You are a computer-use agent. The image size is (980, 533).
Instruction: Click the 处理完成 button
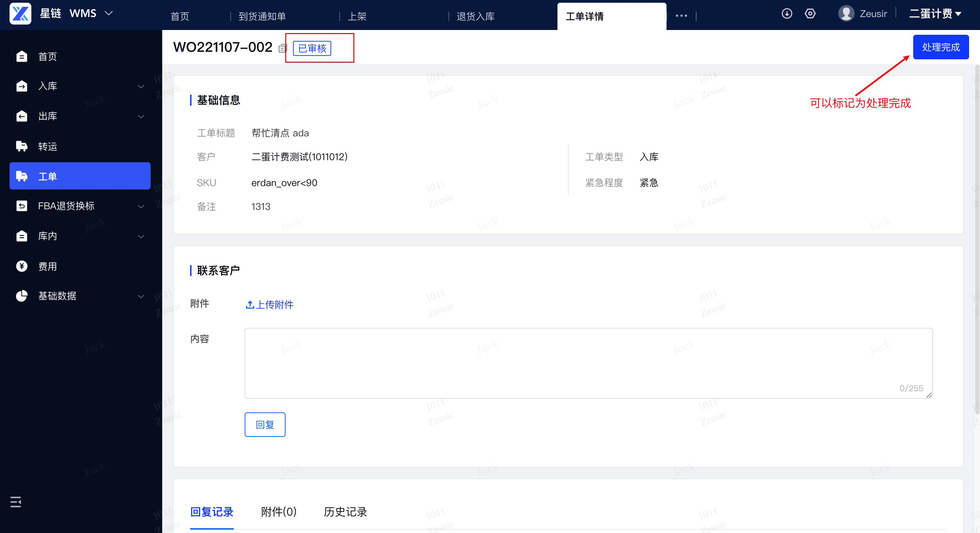coord(940,47)
